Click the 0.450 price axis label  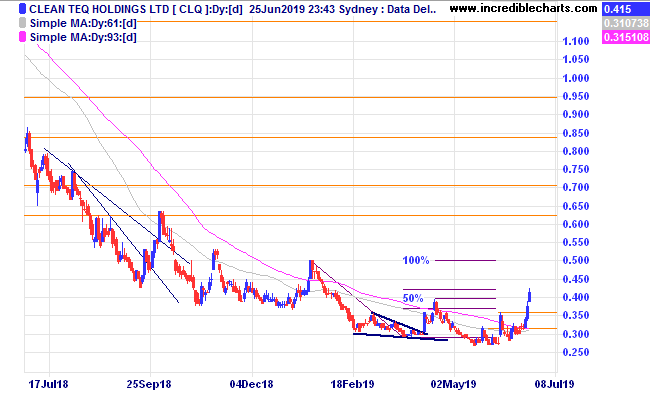click(x=575, y=279)
